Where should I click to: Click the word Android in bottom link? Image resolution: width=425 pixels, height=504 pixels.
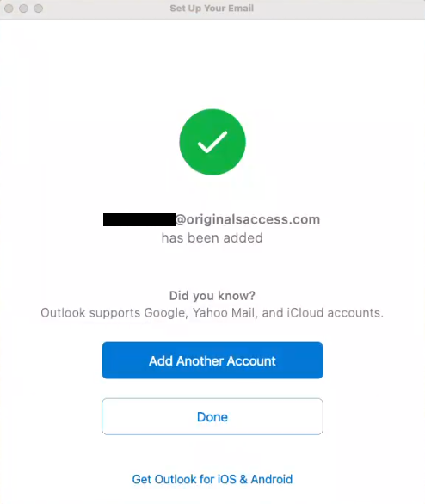click(272, 479)
